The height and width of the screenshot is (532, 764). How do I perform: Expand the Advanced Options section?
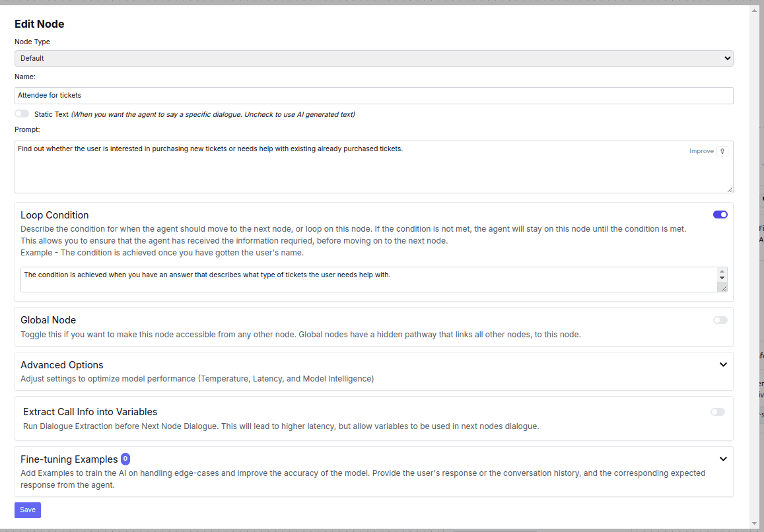tap(723, 364)
